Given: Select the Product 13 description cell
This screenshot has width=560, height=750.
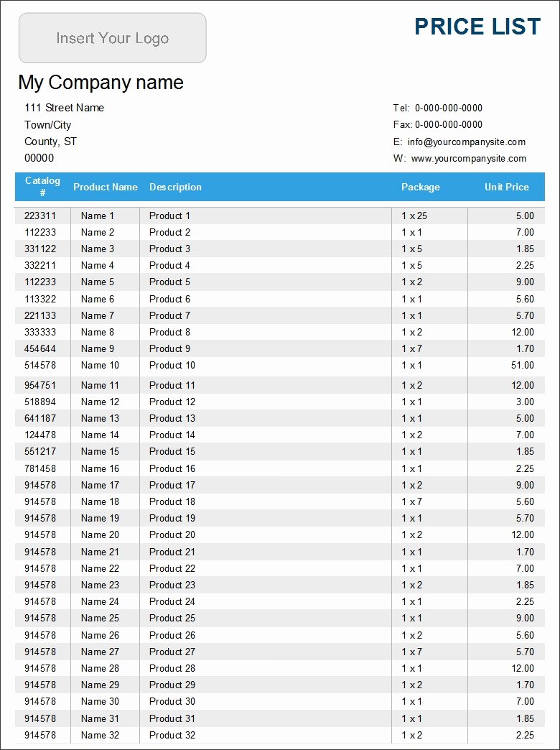Looking at the screenshot, I should (x=172, y=418).
